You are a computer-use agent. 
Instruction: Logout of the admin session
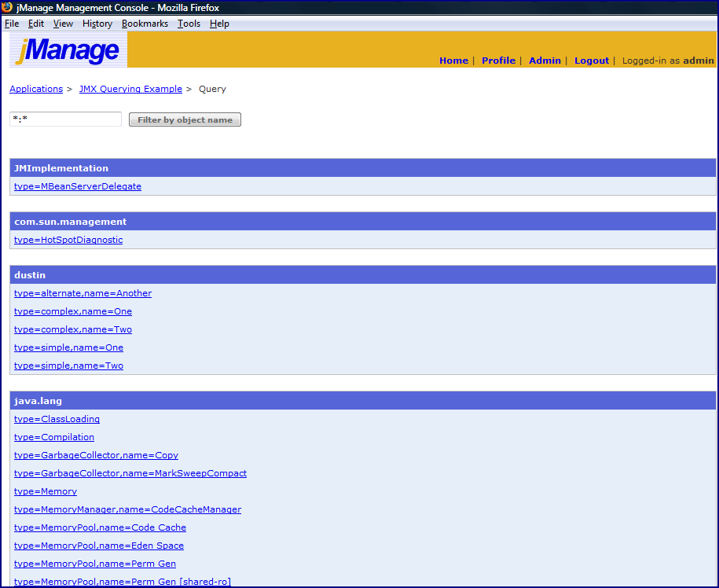coord(591,61)
